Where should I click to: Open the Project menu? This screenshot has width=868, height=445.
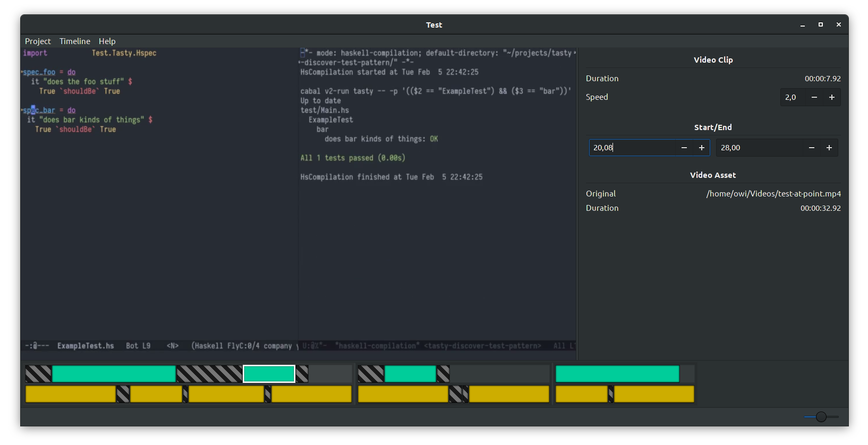coord(38,41)
